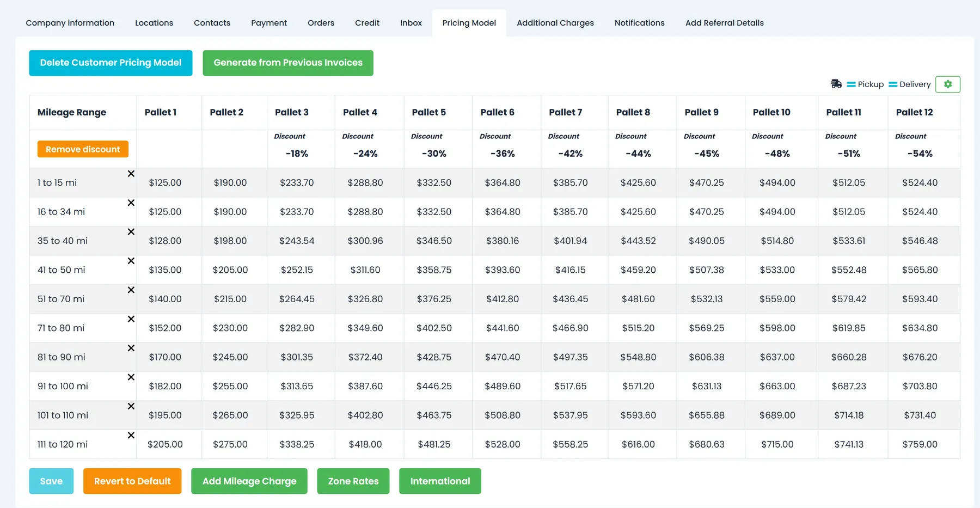The width and height of the screenshot is (980, 508).
Task: Edit Pallet 1 price for 1 to 15 mi
Action: point(166,183)
